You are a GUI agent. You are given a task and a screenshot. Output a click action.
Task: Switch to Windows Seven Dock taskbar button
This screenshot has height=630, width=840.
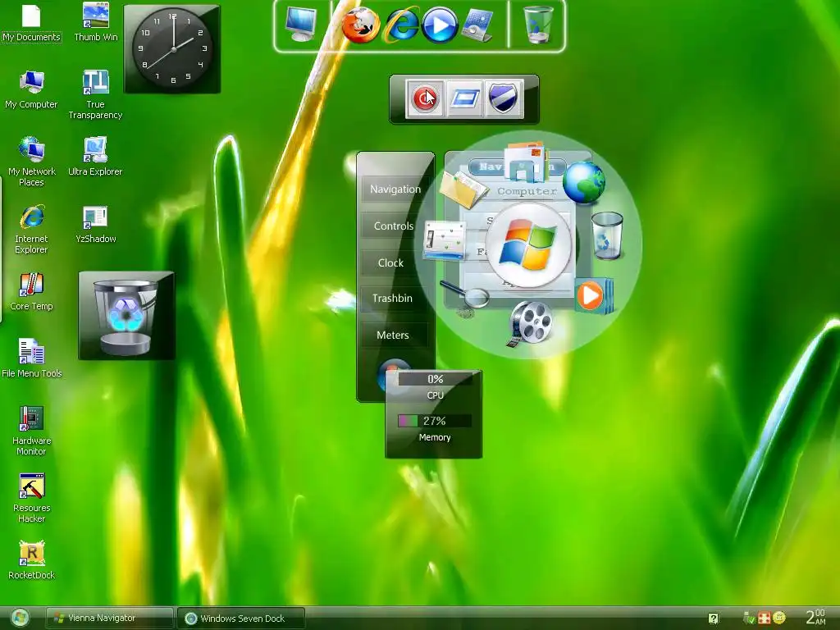click(x=241, y=619)
